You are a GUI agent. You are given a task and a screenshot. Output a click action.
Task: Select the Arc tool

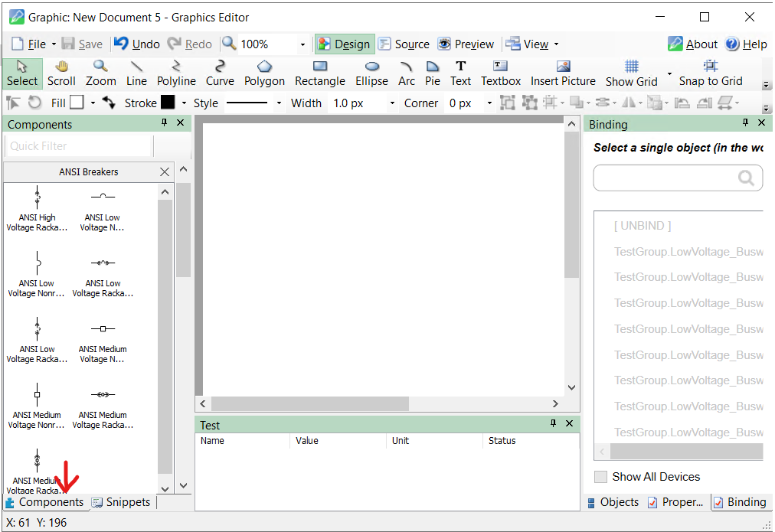click(x=407, y=73)
